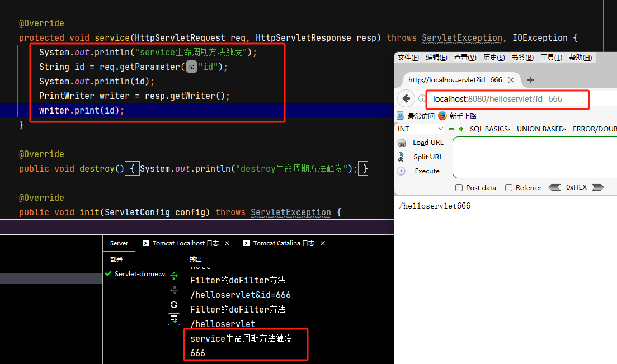Open the 书签(B) browser menu
The image size is (617, 364).
(x=522, y=58)
